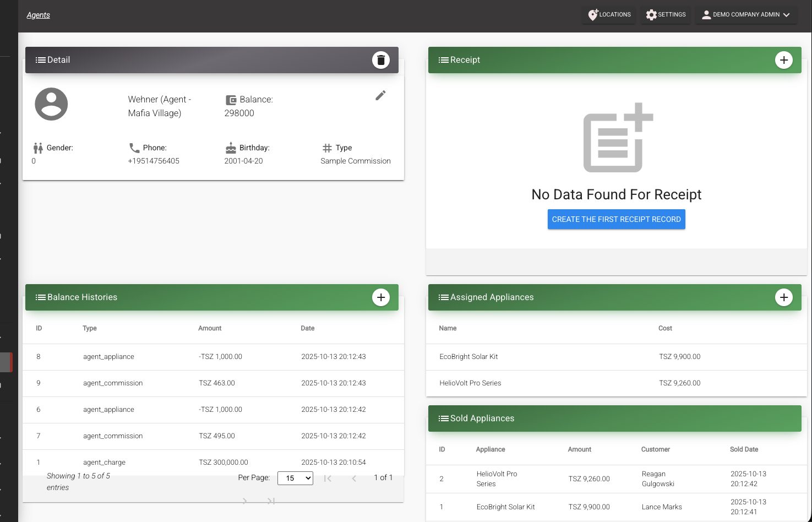Expand the Demo Company Admin menu
Image resolution: width=812 pixels, height=522 pixels.
pos(746,15)
